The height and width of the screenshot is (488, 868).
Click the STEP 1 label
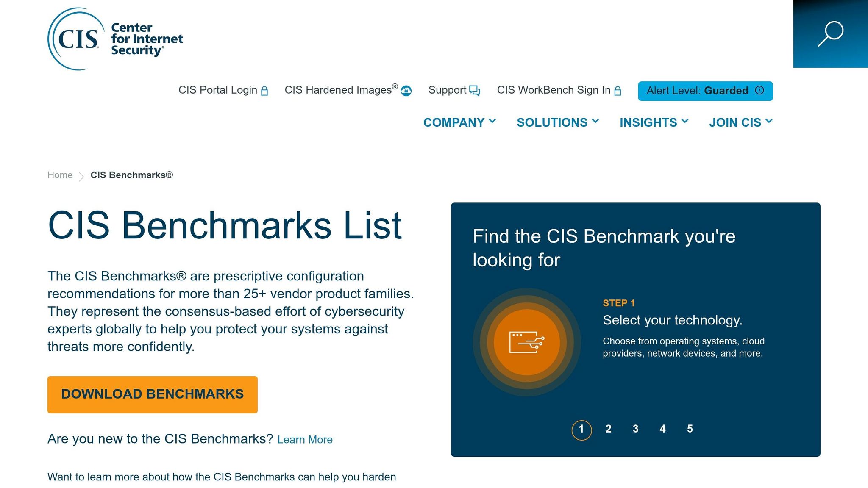619,303
